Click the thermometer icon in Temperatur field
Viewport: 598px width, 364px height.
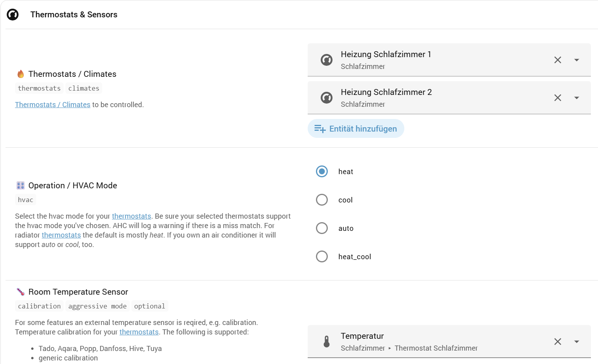pos(327,342)
